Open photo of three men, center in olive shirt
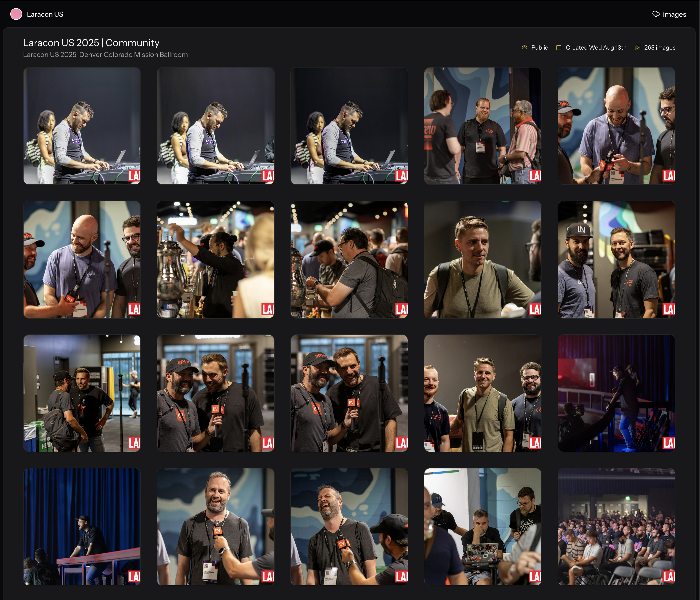The width and height of the screenshot is (700, 600). click(483, 393)
